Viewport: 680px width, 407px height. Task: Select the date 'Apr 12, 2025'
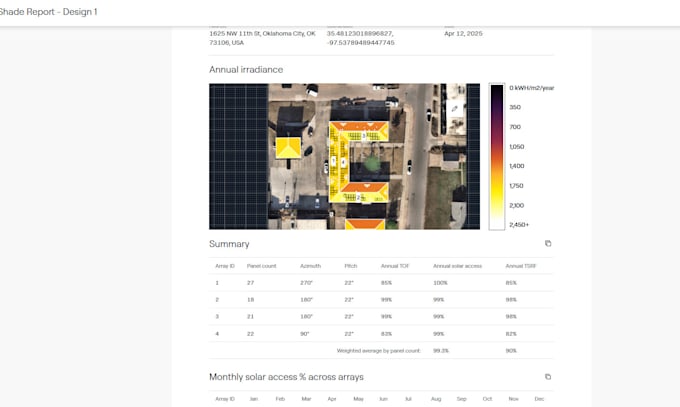coord(463,33)
